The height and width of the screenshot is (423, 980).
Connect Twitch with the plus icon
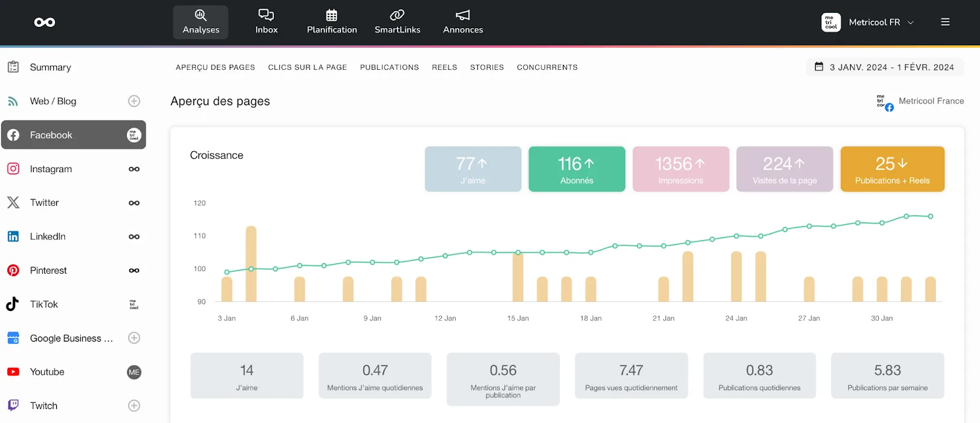click(x=134, y=406)
